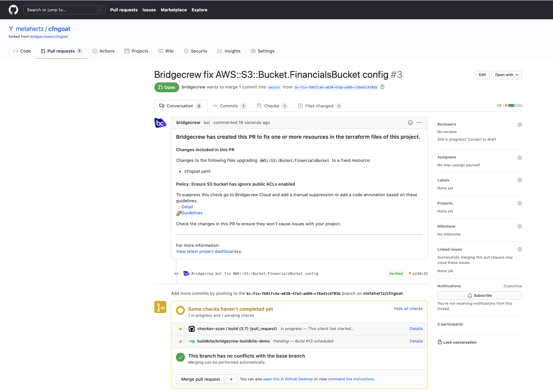Open the Assignees gear settings
This screenshot has height=392, width=553.
[520, 158]
